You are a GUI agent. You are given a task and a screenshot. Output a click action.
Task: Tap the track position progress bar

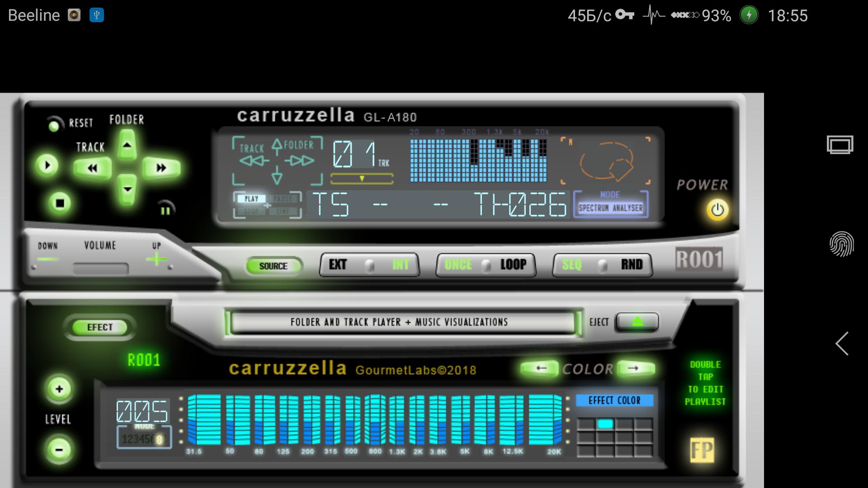click(x=362, y=179)
